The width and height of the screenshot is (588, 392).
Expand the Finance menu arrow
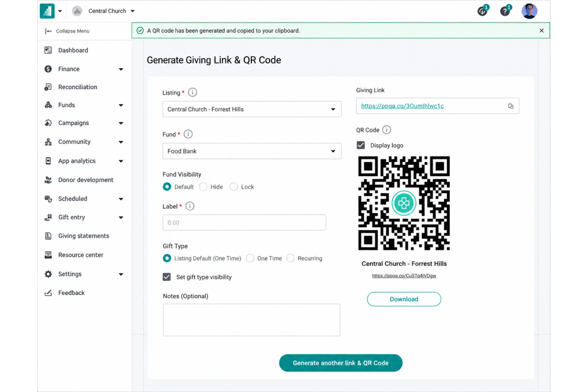(x=121, y=70)
